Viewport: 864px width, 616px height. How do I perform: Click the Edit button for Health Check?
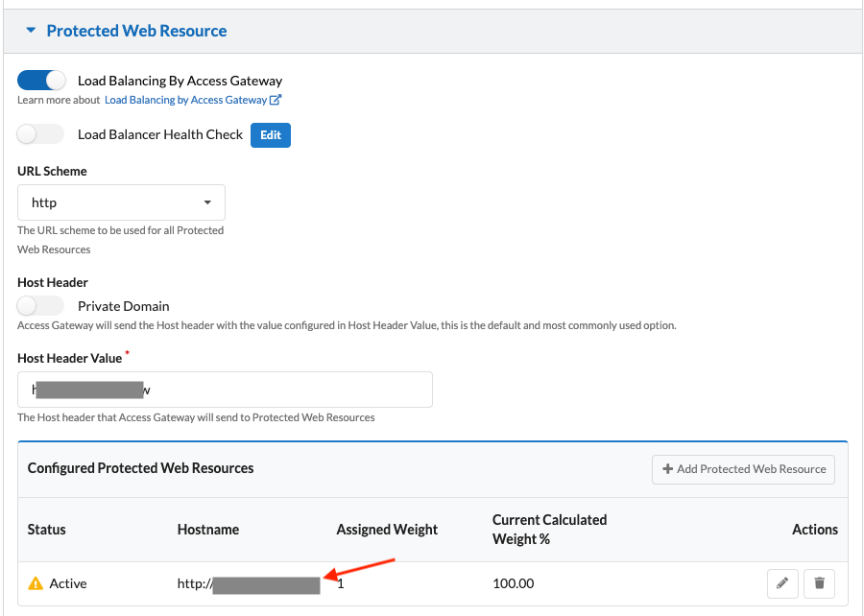coord(271,135)
